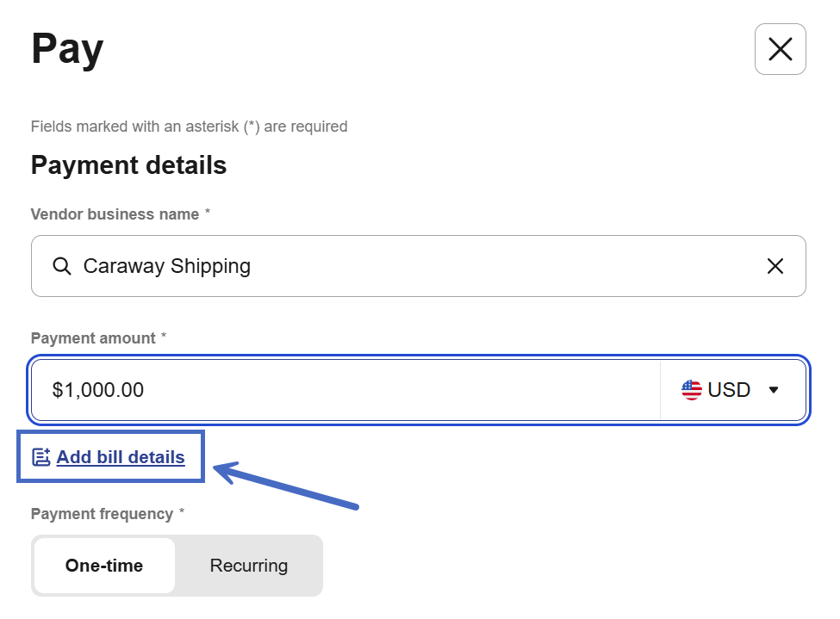Click the Payment details heading
Screen dimensions: 840x619
tap(128, 165)
